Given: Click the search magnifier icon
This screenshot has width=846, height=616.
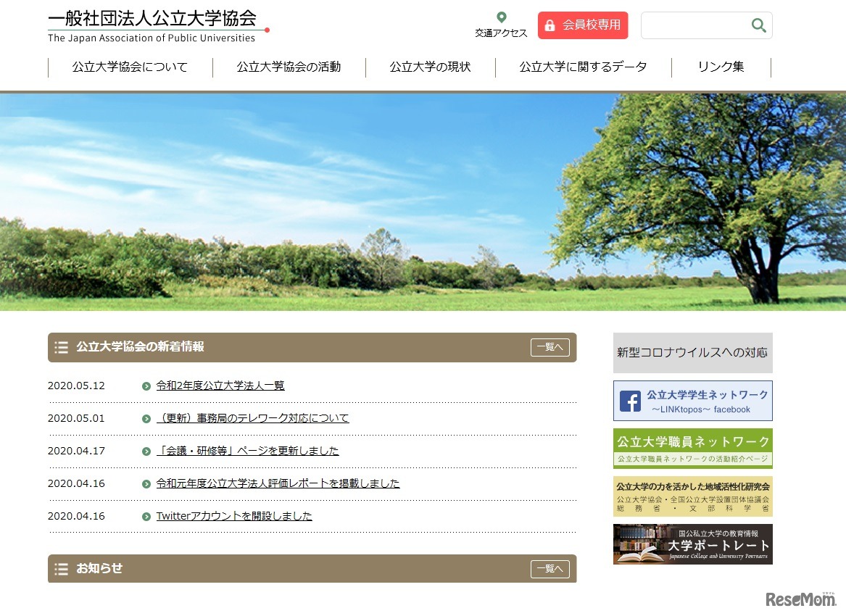Looking at the screenshot, I should [x=758, y=25].
